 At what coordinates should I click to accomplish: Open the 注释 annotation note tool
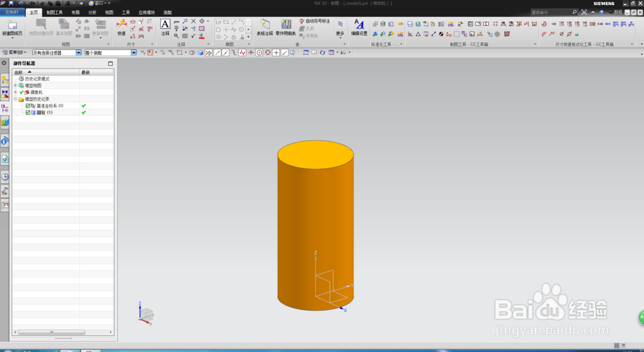(x=165, y=28)
